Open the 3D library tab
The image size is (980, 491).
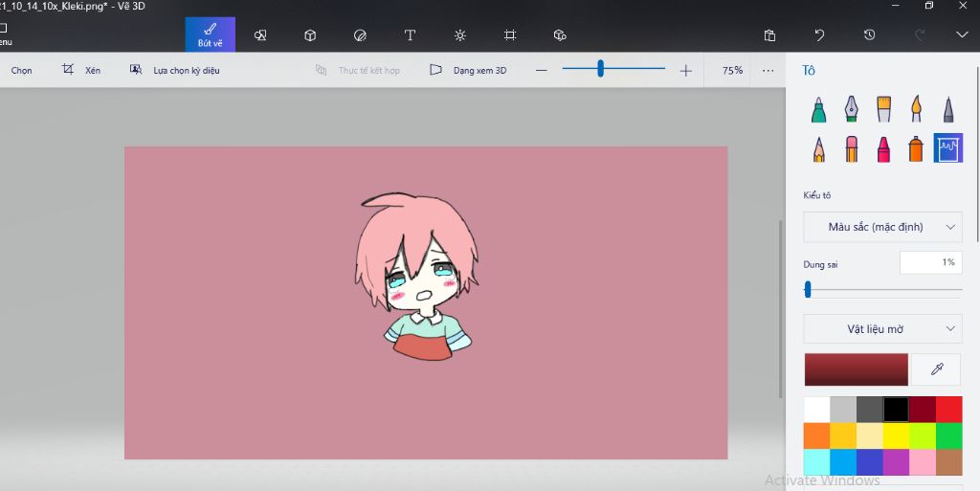pyautogui.click(x=560, y=35)
